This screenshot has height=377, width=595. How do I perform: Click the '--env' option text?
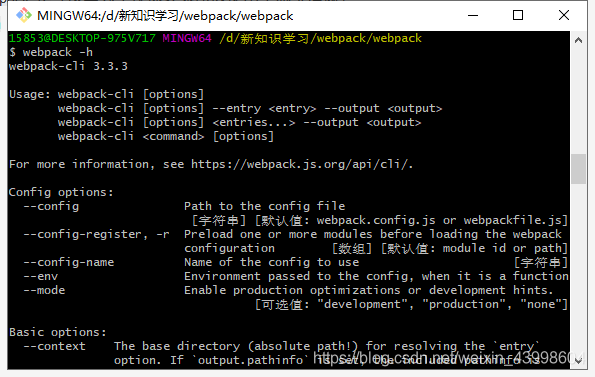pyautogui.click(x=41, y=276)
